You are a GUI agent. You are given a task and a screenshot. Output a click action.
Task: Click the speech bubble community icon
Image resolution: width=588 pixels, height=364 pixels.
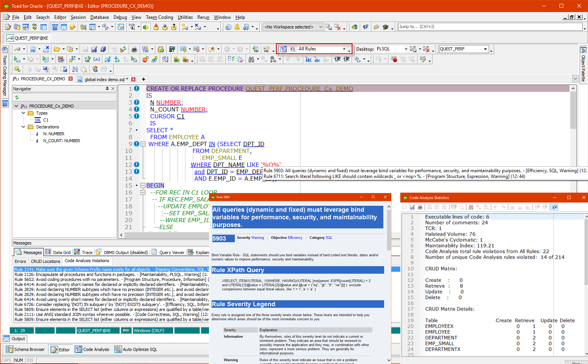[376, 27]
